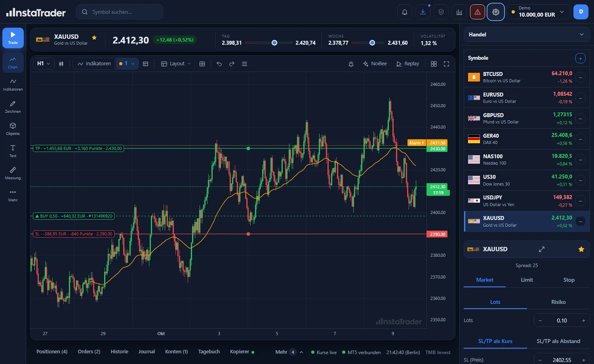
Task: Undo the last chart action
Action: (219, 64)
